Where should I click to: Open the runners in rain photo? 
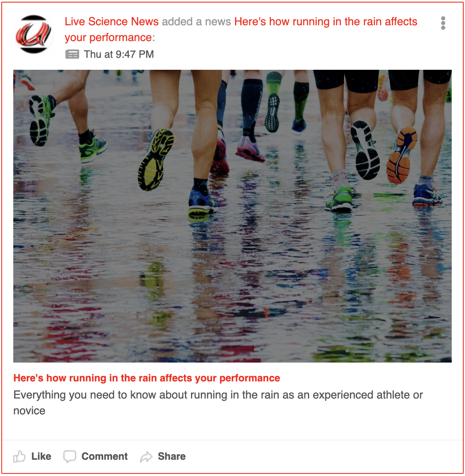pyautogui.click(x=232, y=216)
